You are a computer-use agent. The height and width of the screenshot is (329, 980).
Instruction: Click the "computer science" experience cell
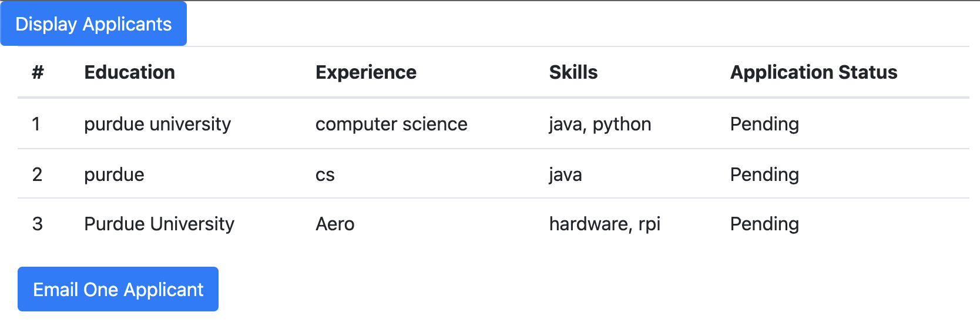pyautogui.click(x=391, y=124)
